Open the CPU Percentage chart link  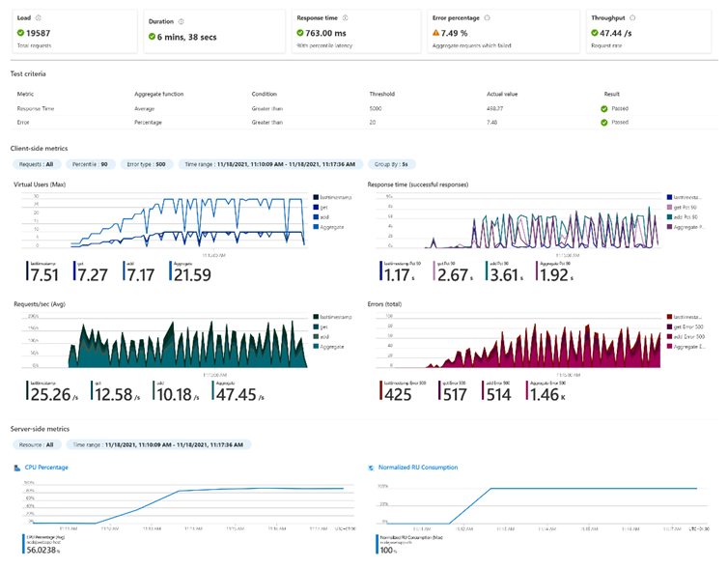coord(49,467)
